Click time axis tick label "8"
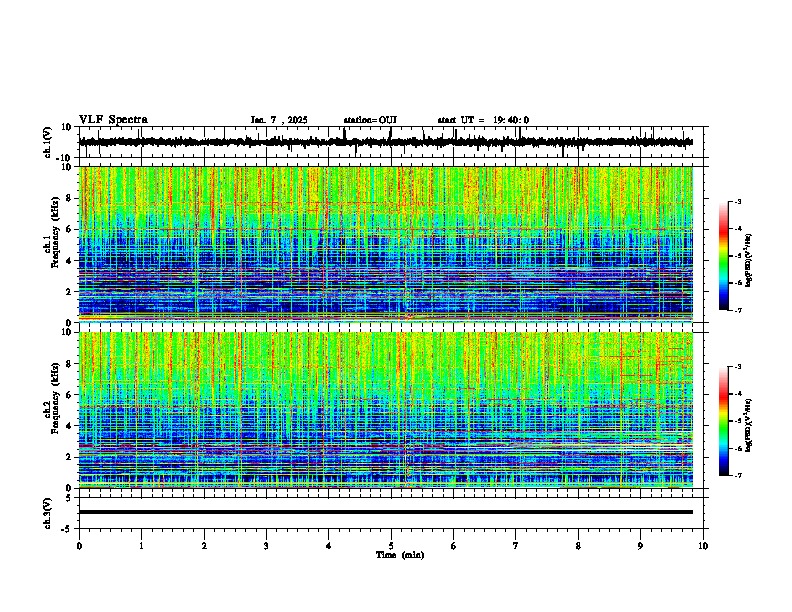 [x=578, y=546]
